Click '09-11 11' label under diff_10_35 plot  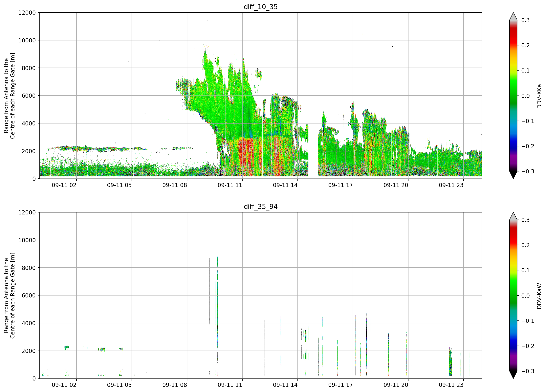pos(230,185)
